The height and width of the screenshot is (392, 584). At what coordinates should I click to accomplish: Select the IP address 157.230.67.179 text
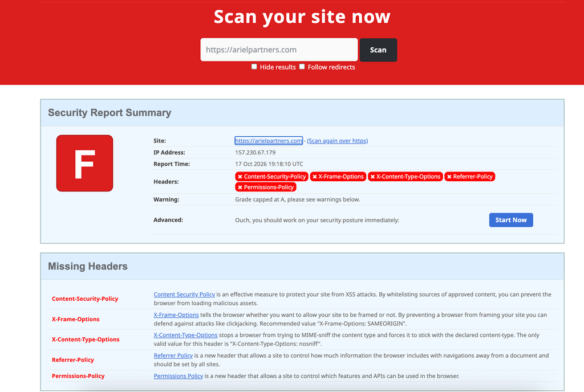(255, 153)
